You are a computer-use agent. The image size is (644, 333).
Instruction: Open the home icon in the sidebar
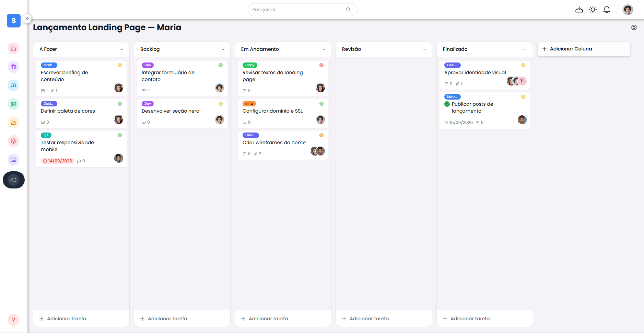coord(13,48)
